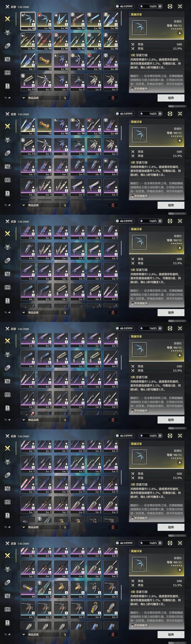Screen dimensions: 191x644
Task: Toggle the lock on 漪澜浮录 in topmost detail panel
Action: 180,33
